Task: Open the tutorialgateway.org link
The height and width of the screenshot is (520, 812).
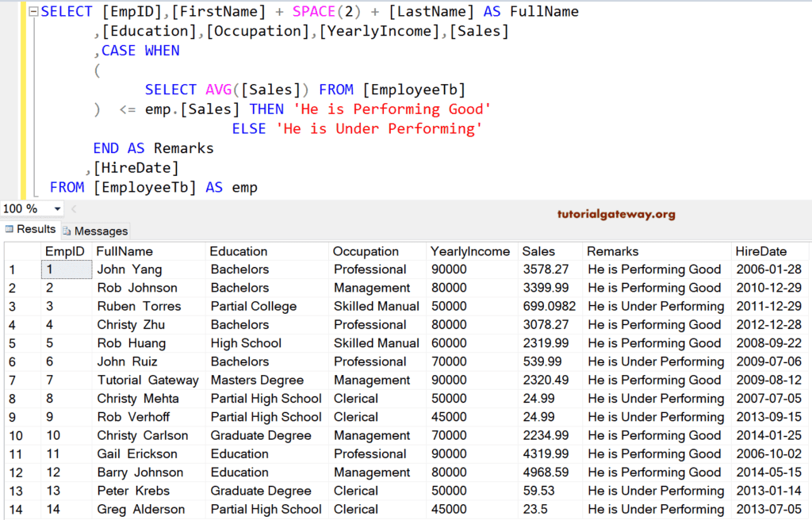Action: pyautogui.click(x=619, y=213)
